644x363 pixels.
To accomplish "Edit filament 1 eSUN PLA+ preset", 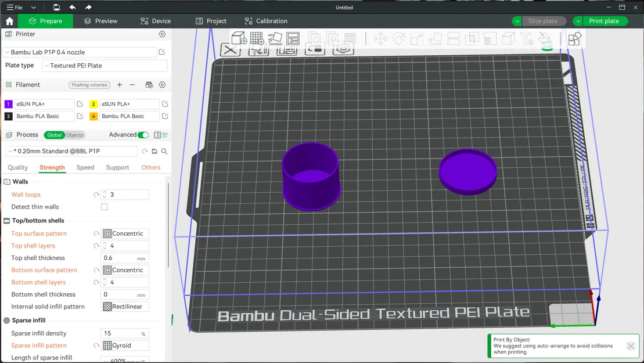I will [80, 104].
